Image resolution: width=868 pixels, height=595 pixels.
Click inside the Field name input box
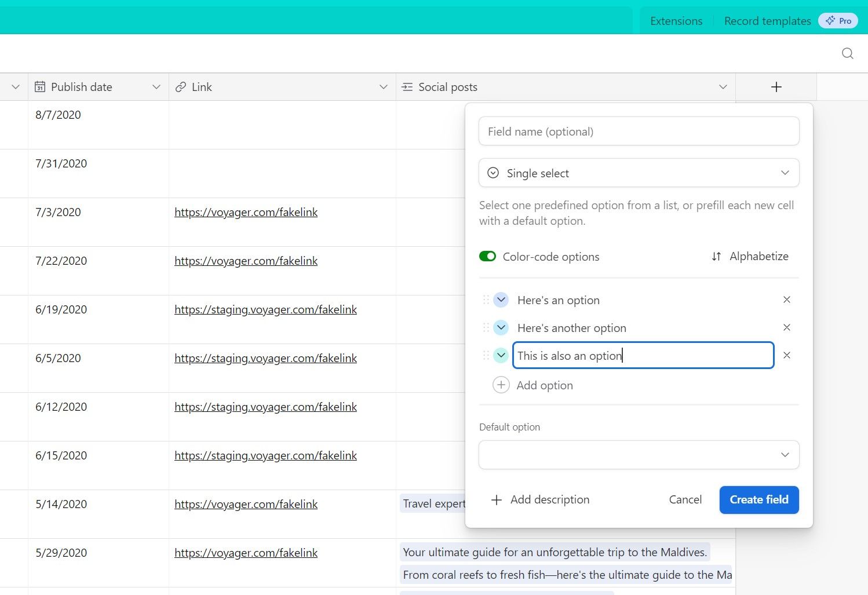[x=639, y=131]
